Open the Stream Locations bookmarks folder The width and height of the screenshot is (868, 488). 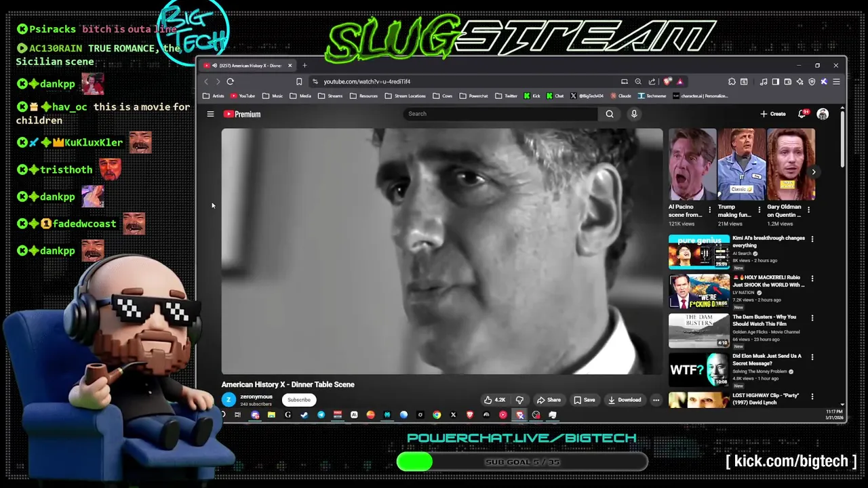(406, 96)
